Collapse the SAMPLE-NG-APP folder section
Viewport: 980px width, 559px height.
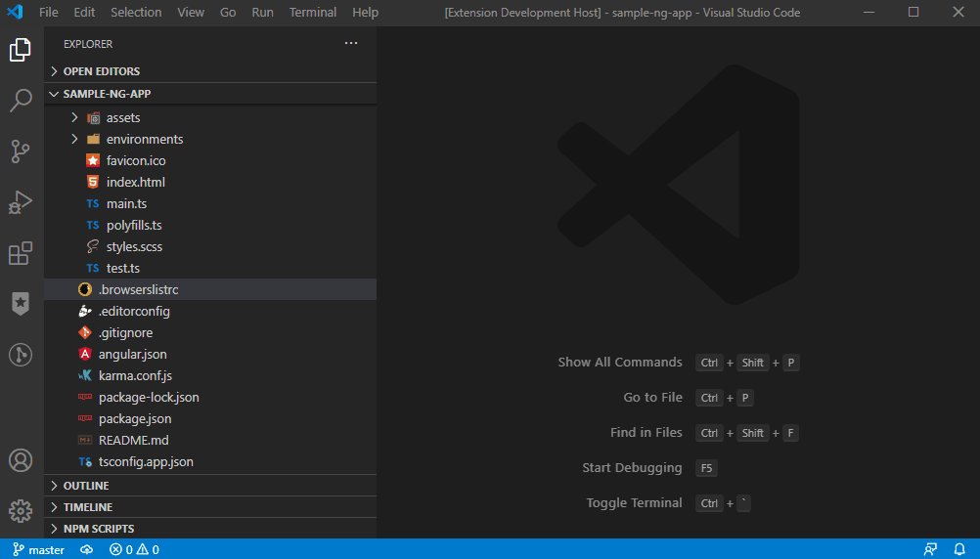click(x=210, y=94)
